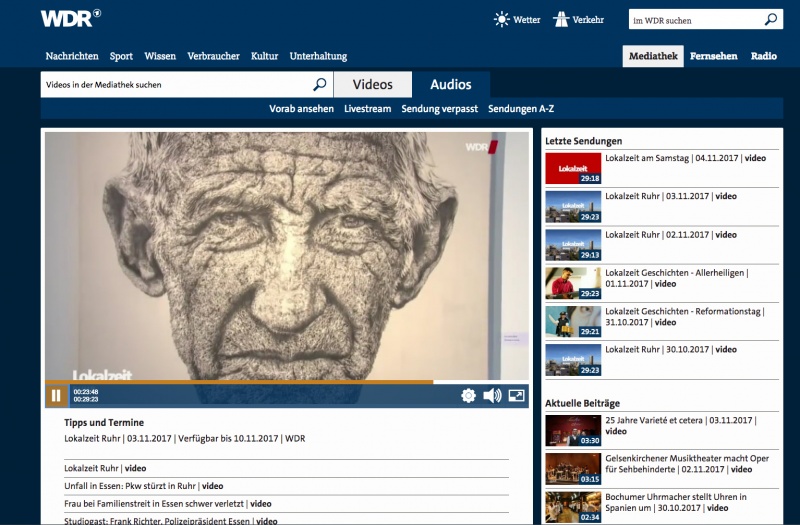The image size is (800, 525).
Task: Open the Livestream link
Action: pyautogui.click(x=367, y=109)
